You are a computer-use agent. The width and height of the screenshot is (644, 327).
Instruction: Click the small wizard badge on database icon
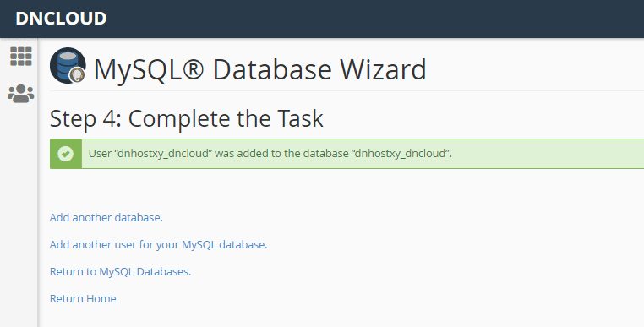tap(77, 75)
